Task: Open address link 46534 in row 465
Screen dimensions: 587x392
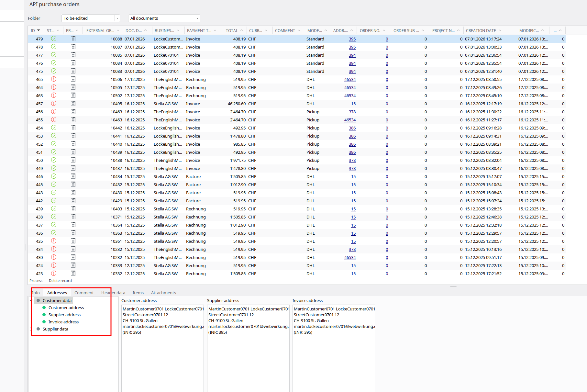Action: click(350, 79)
